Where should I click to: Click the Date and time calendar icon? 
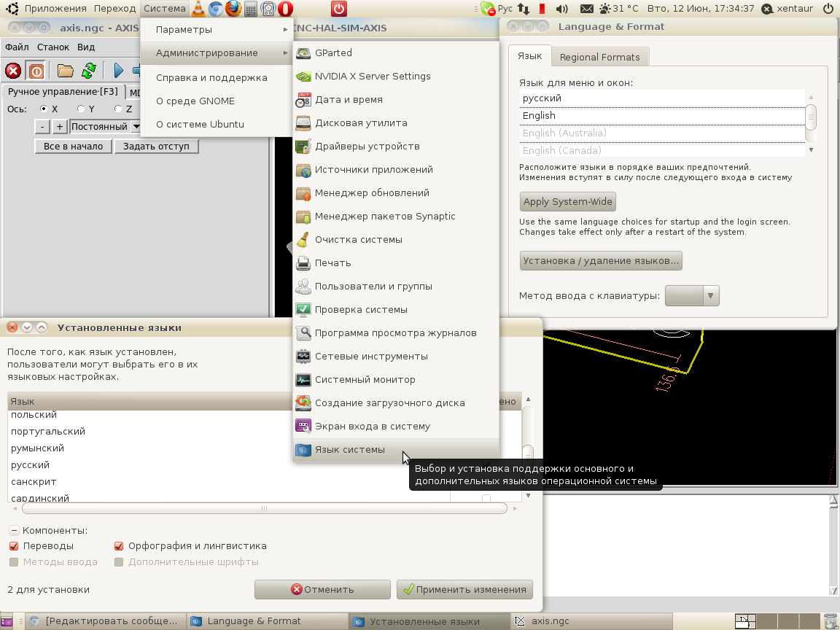tap(303, 100)
